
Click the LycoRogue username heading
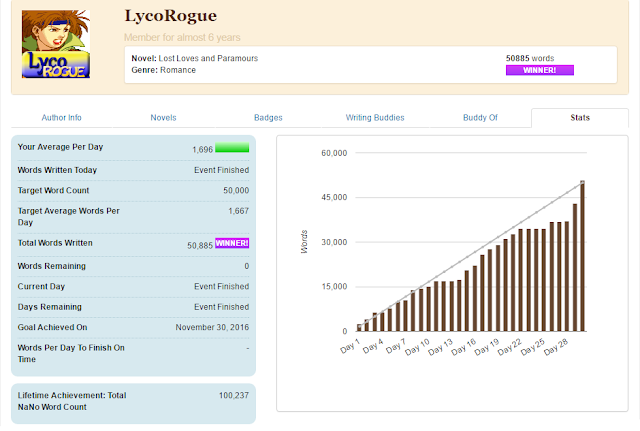[x=171, y=16]
